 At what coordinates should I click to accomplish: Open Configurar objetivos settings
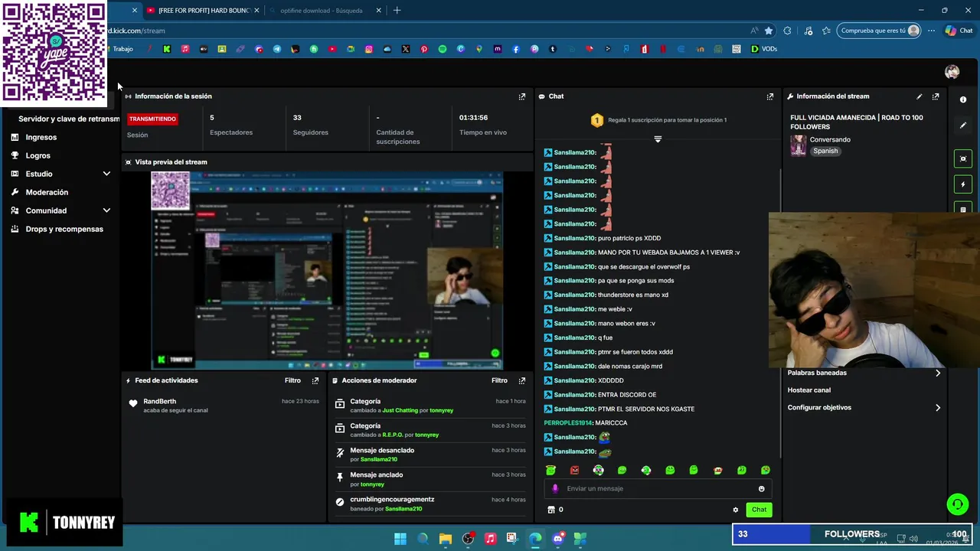864,407
